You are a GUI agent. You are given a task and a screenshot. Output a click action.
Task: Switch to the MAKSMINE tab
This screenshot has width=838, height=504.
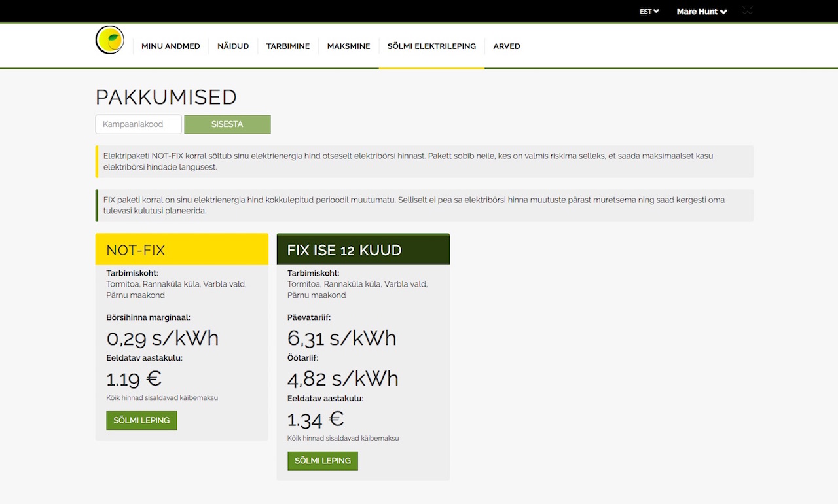[348, 46]
